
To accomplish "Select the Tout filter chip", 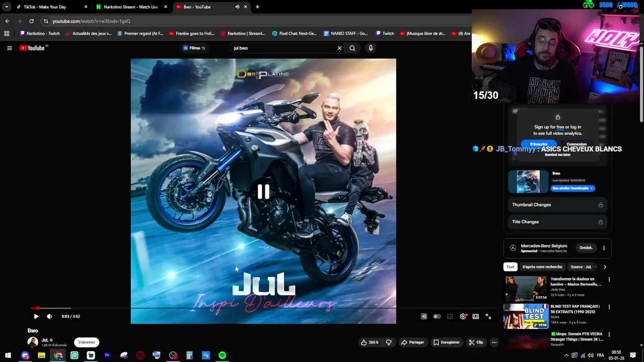I will click(510, 267).
